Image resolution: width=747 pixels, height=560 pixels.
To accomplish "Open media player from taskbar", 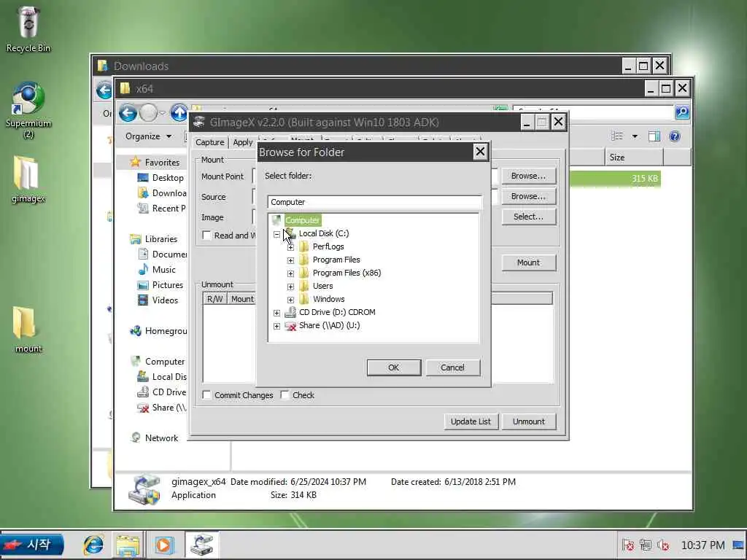I will point(164,545).
